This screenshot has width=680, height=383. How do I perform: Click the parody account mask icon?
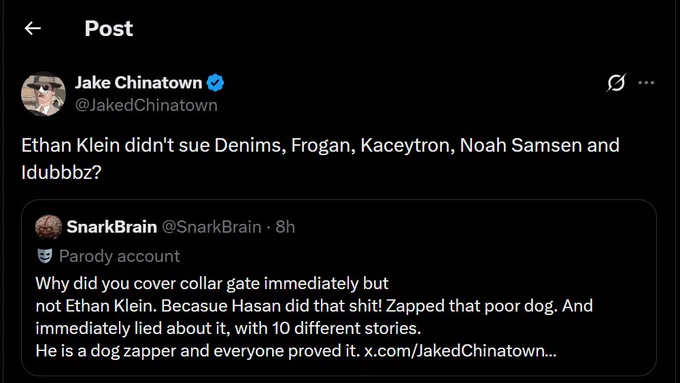pos(45,256)
